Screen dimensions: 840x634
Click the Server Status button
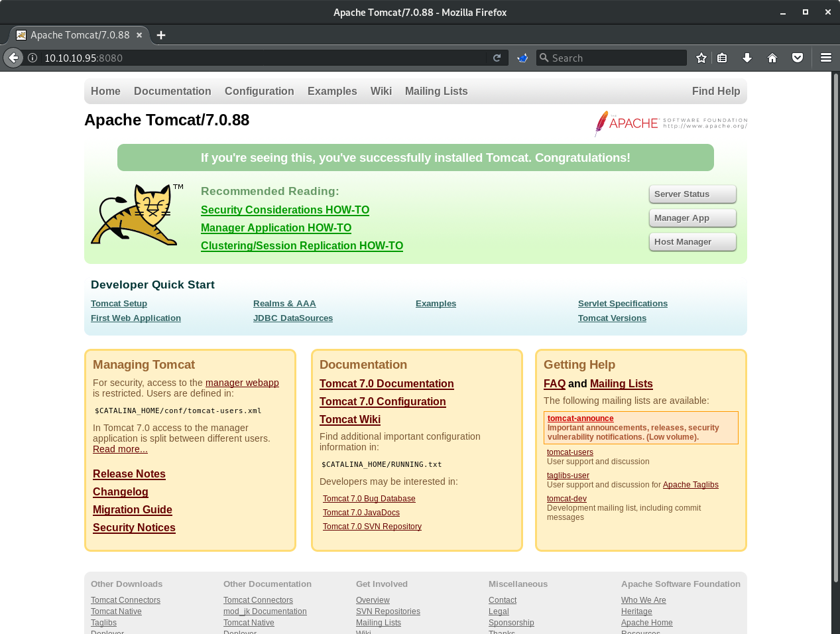693,194
